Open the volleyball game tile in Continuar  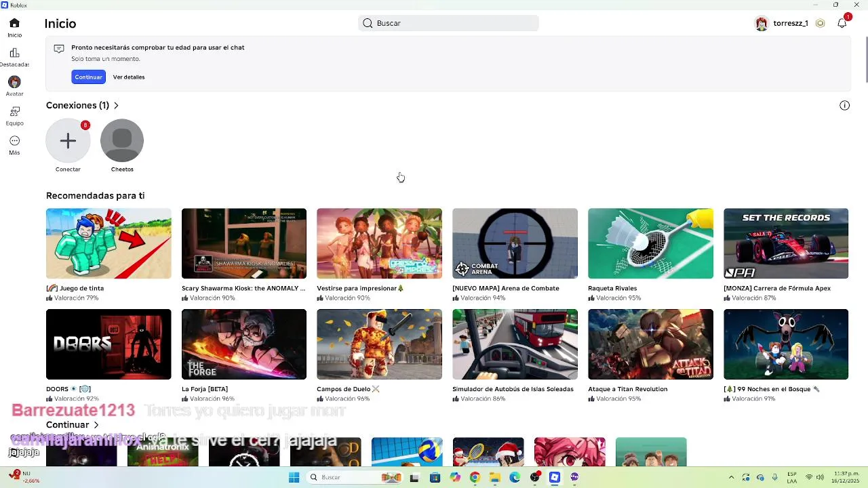[407, 452]
